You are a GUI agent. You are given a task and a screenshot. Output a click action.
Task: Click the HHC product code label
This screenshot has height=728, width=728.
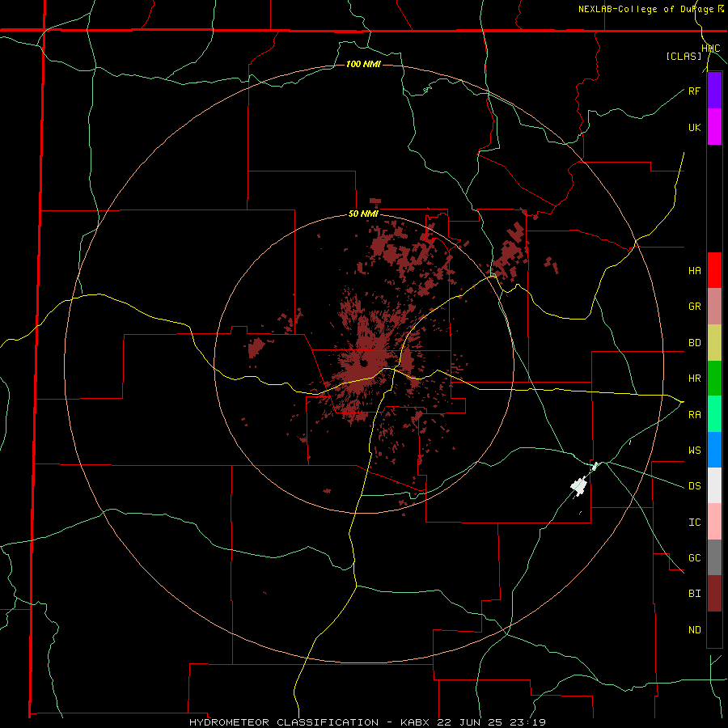[x=711, y=49]
